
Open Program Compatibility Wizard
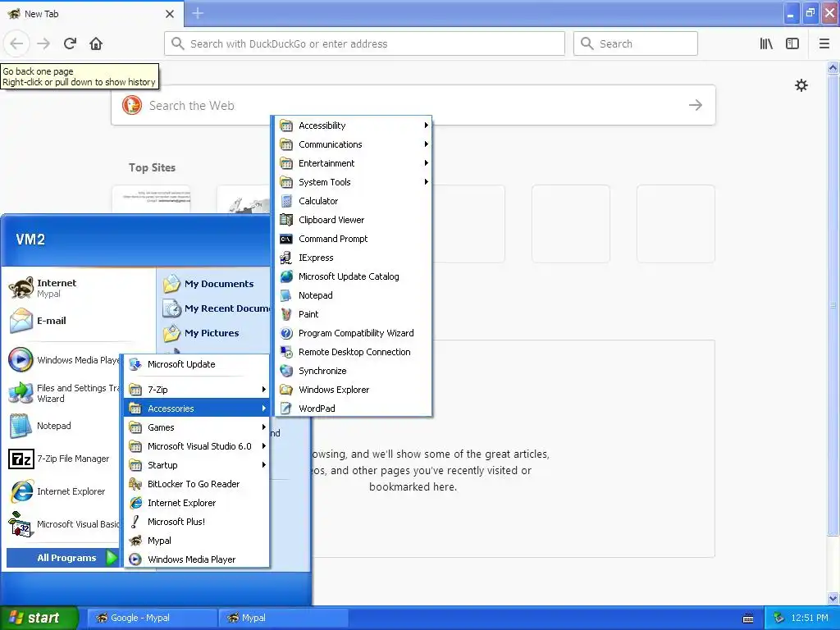(x=353, y=333)
